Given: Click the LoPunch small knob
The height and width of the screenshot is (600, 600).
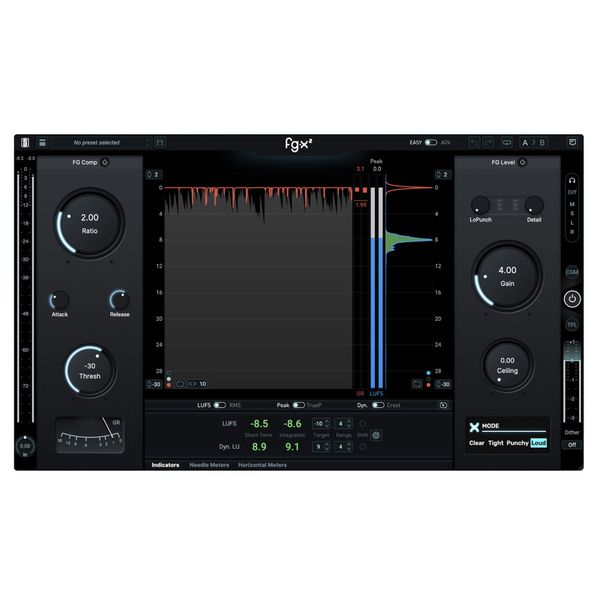Looking at the screenshot, I should pos(480,205).
